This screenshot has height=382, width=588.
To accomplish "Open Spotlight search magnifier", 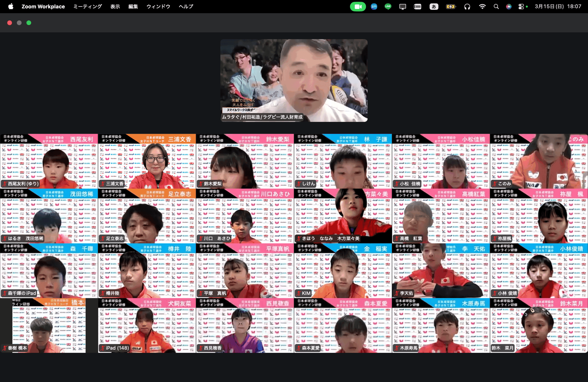I will click(x=496, y=7).
